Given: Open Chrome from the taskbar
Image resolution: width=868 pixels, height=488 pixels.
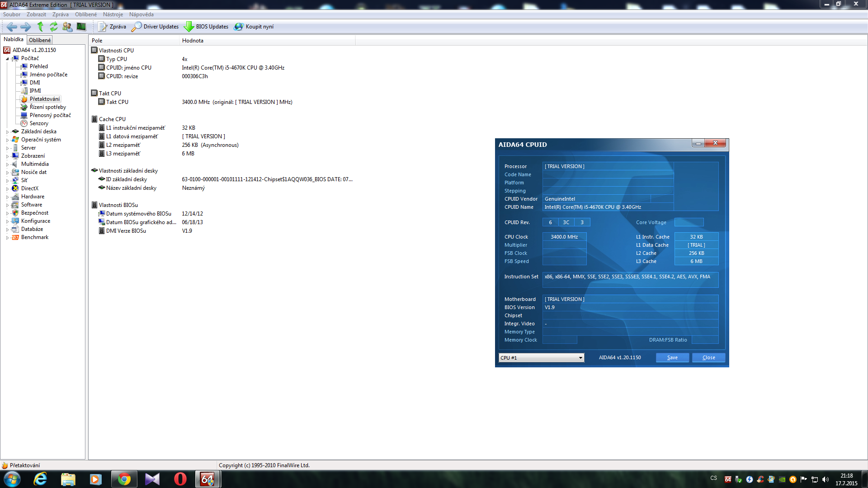Looking at the screenshot, I should click(x=124, y=479).
